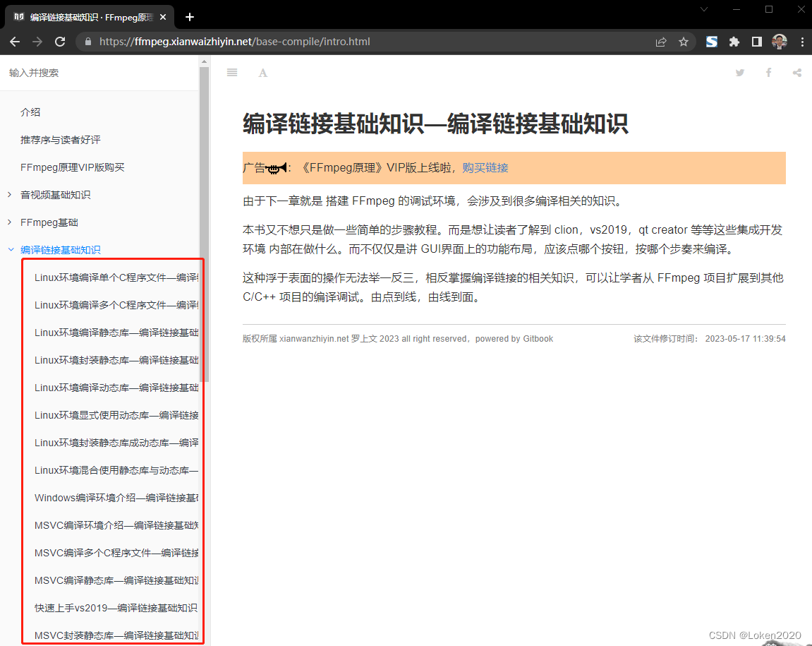Image resolution: width=812 pixels, height=646 pixels.
Task: Open the share options icon
Action: point(797,73)
